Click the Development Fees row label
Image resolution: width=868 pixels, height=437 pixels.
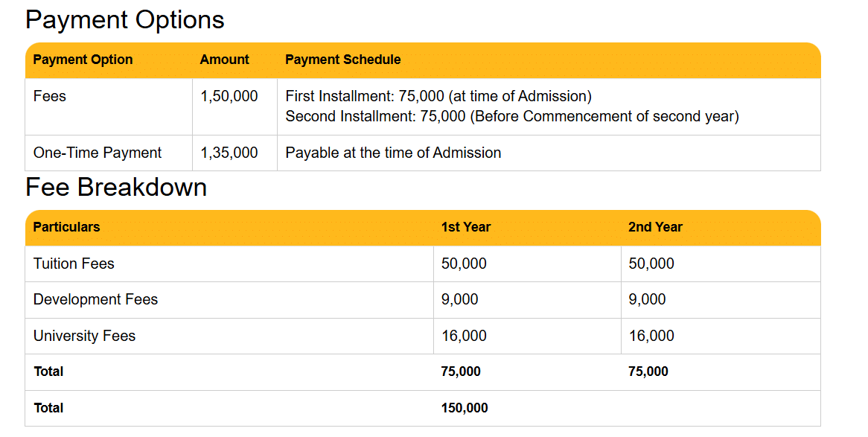(x=95, y=299)
